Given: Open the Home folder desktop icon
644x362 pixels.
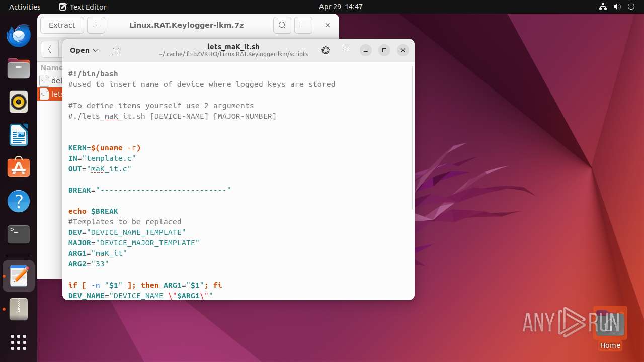Looking at the screenshot, I should [610, 328].
